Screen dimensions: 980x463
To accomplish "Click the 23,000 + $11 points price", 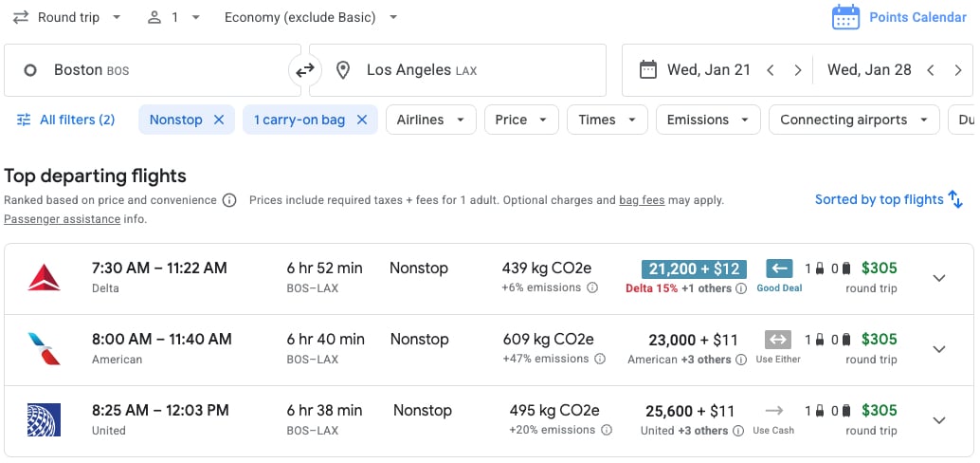I will (x=693, y=341).
